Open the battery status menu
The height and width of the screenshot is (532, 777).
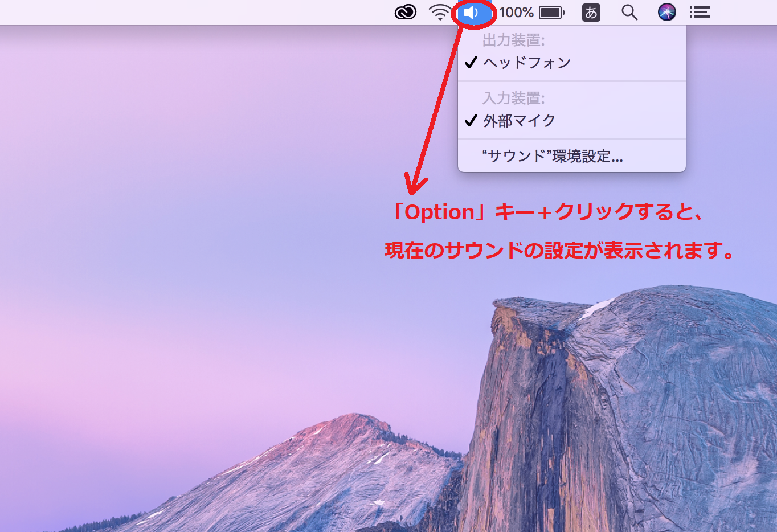click(552, 12)
